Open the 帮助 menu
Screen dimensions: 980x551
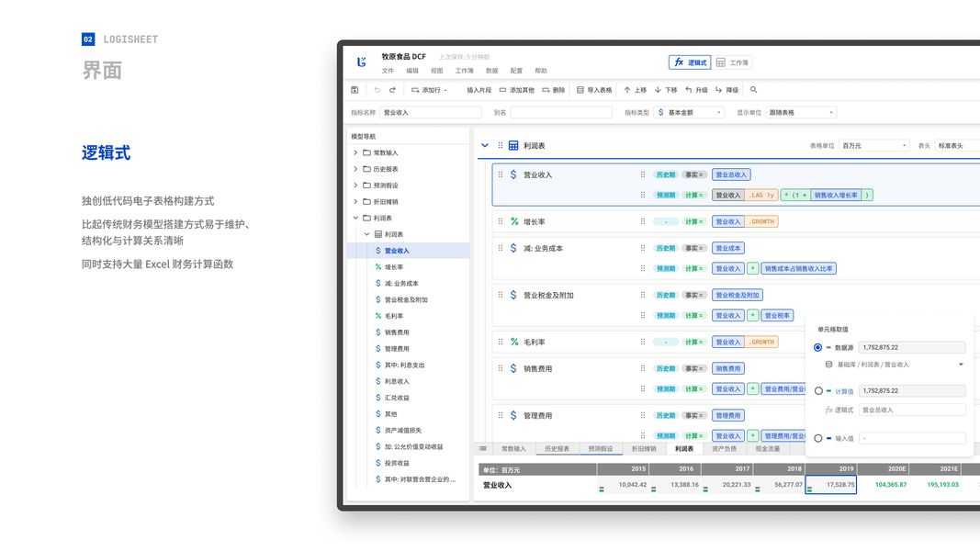(x=541, y=72)
